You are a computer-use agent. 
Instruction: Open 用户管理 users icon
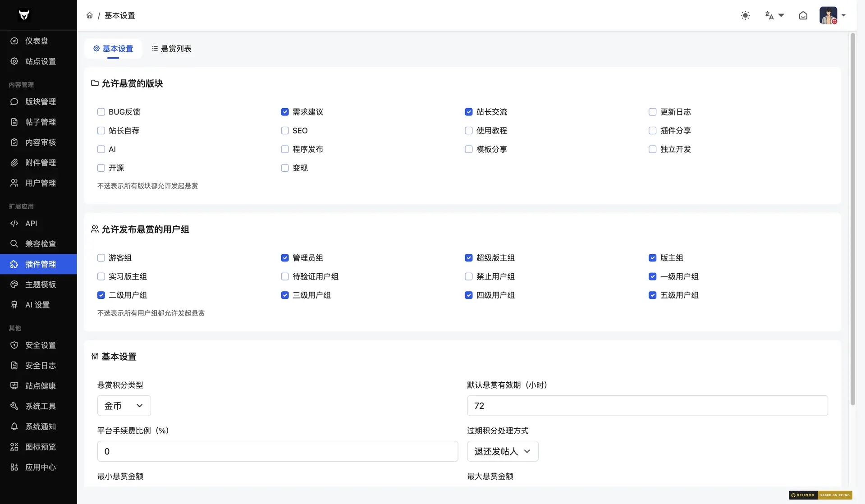pyautogui.click(x=14, y=183)
